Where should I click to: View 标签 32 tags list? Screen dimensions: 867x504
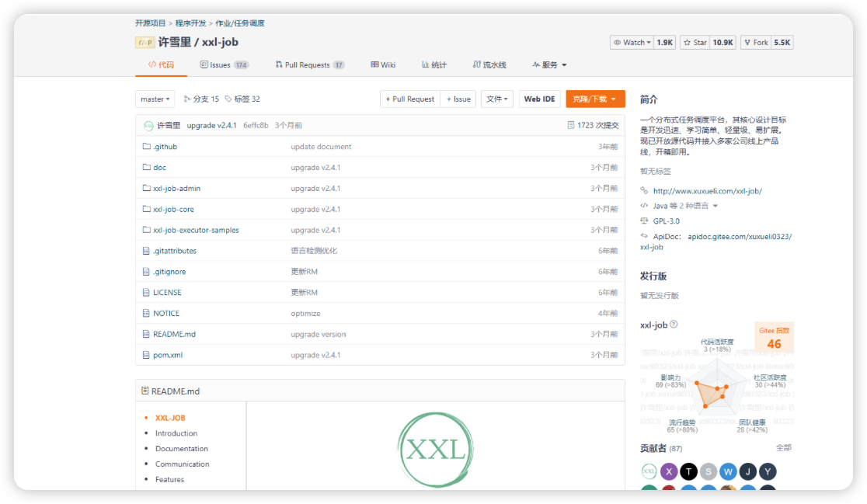click(x=242, y=99)
